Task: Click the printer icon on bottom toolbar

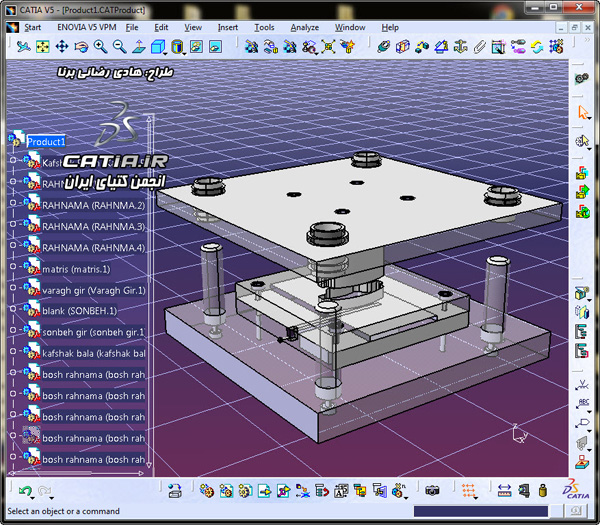Action: [x=175, y=490]
